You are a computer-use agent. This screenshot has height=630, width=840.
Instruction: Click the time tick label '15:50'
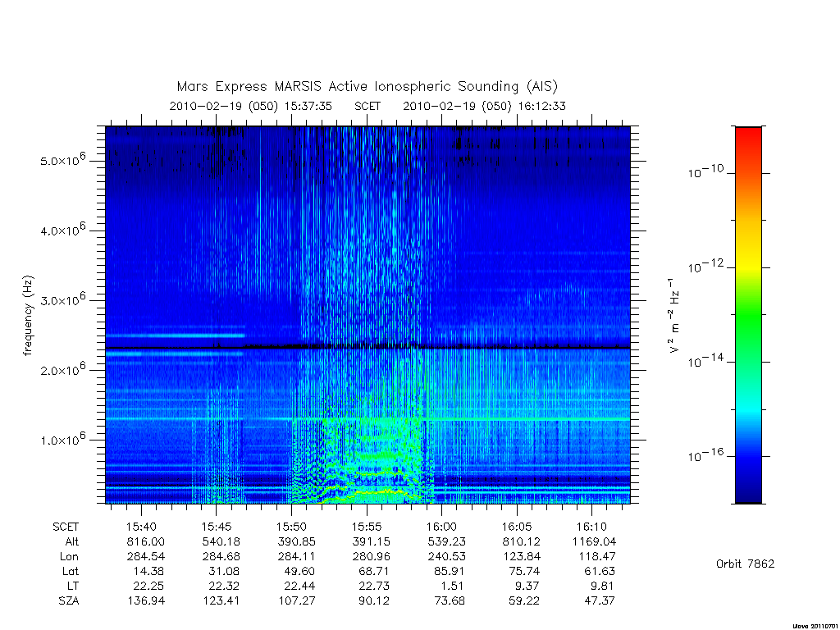(x=291, y=527)
